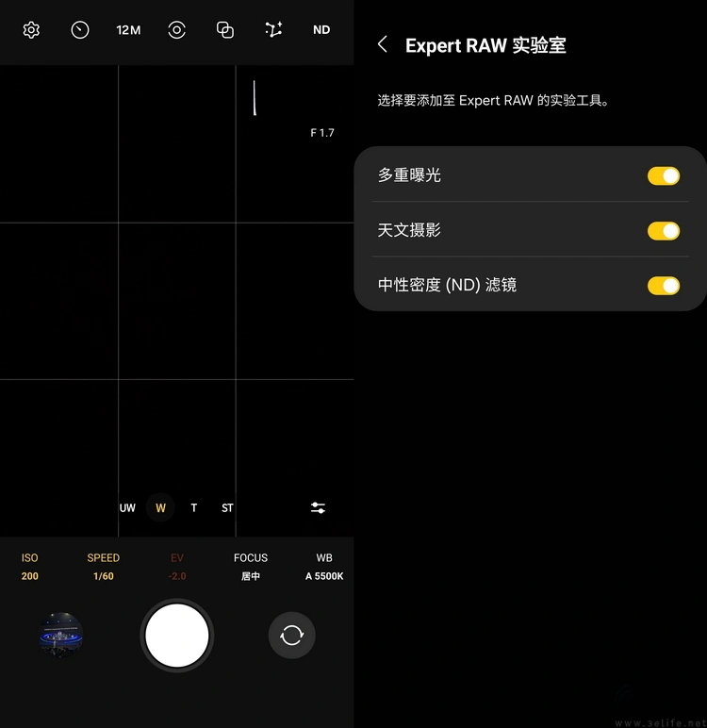Viewport: 707px width, 728px height.
Task: Open the multiple exposure icon
Action: (225, 30)
